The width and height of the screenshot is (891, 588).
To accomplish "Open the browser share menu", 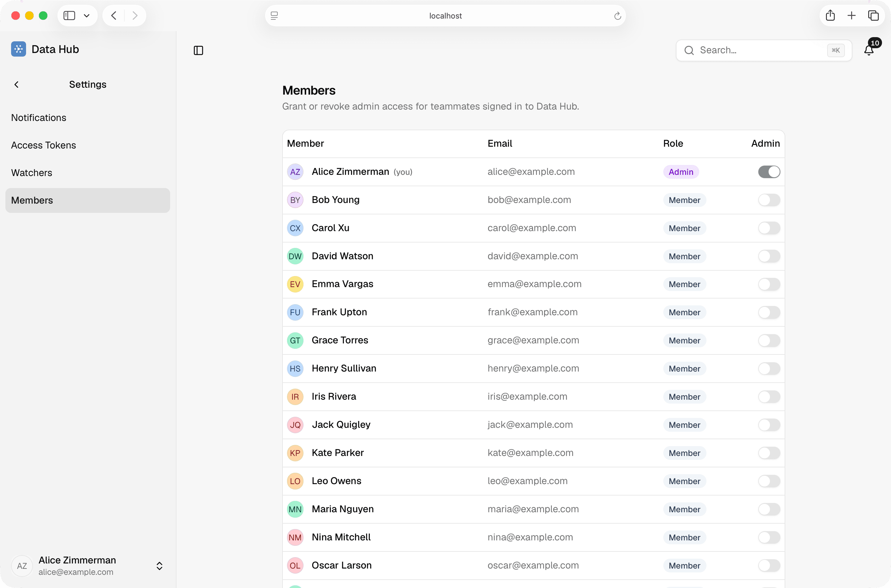I will pyautogui.click(x=830, y=15).
